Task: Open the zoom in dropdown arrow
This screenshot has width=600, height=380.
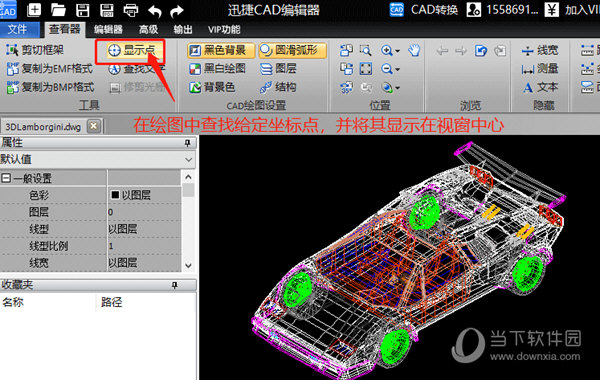Action: tap(398, 51)
